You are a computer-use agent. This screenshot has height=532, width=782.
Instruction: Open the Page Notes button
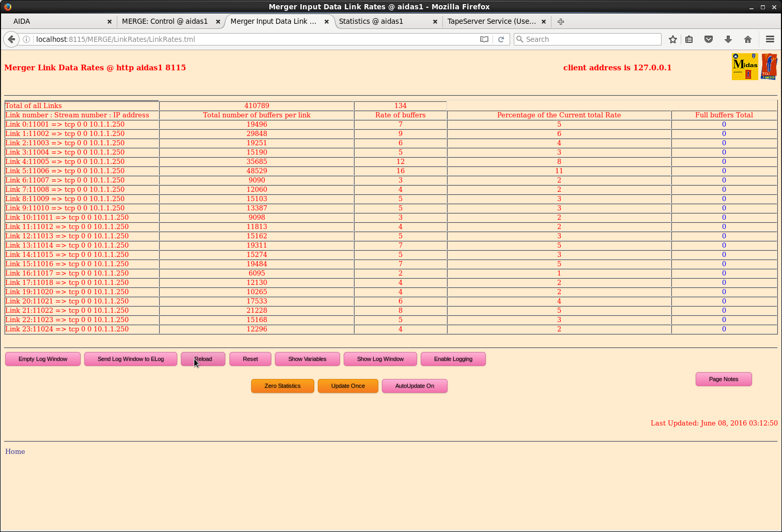[724, 379]
